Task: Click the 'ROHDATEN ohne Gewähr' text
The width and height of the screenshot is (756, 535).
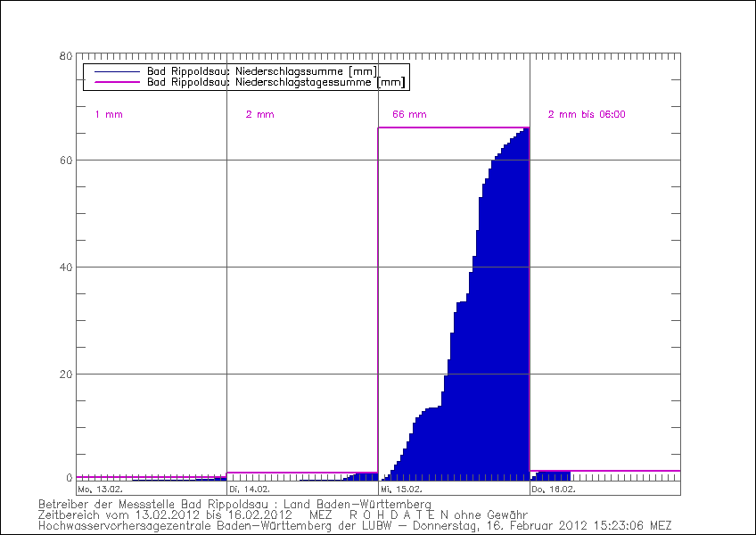Action: 438,514
